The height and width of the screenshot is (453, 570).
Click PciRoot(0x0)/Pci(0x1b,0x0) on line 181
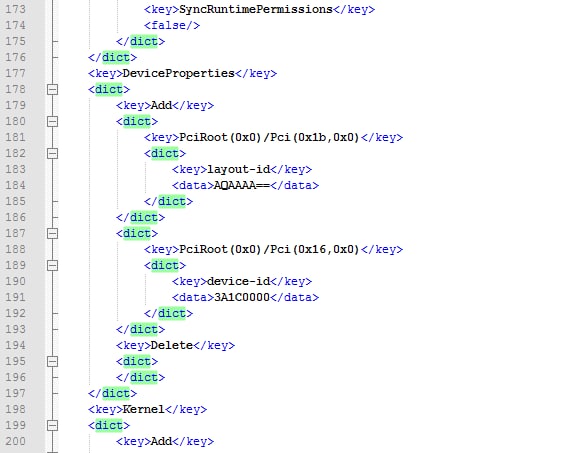(x=269, y=137)
